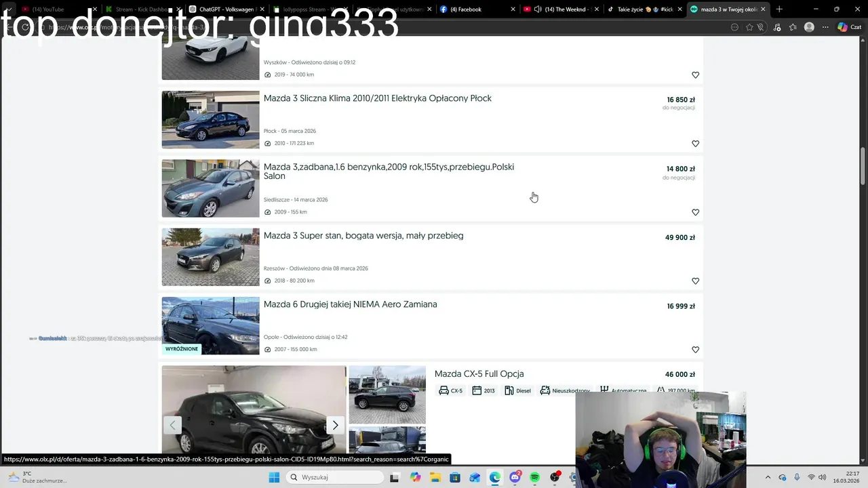Click the 49 900 zł price

click(x=680, y=237)
